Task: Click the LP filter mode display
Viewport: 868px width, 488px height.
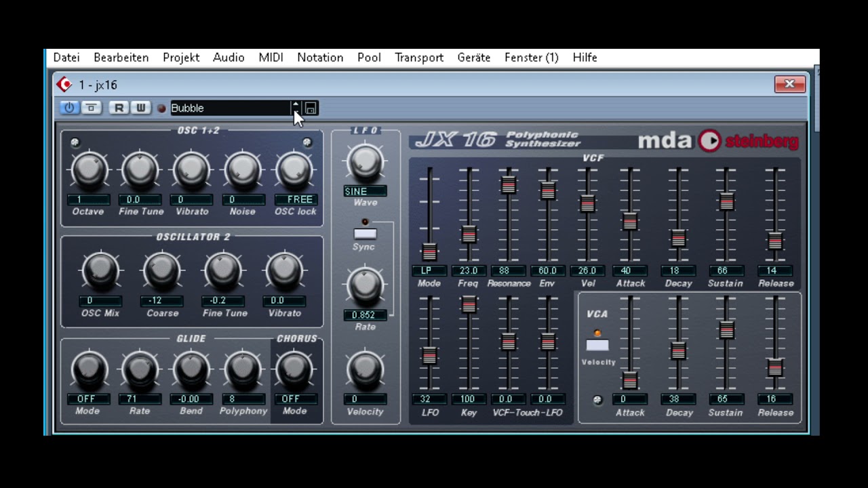Action: 429,270
